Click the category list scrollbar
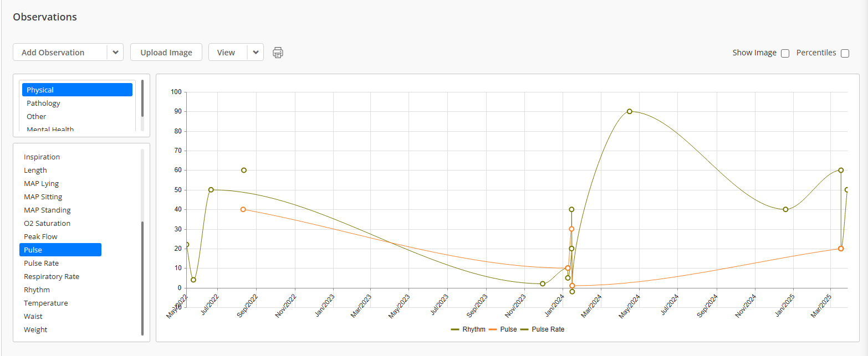Screen dimensions: 868x356 [142, 98]
